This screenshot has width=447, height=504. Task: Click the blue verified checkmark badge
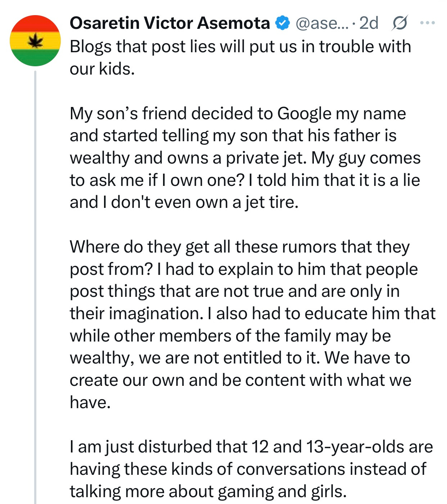(283, 23)
